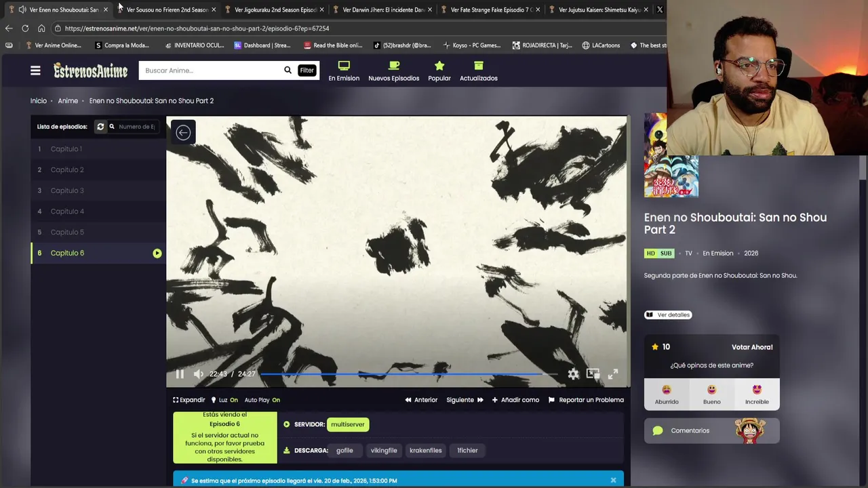Focus the Buscar Anime search field
868x488 pixels.
point(210,70)
